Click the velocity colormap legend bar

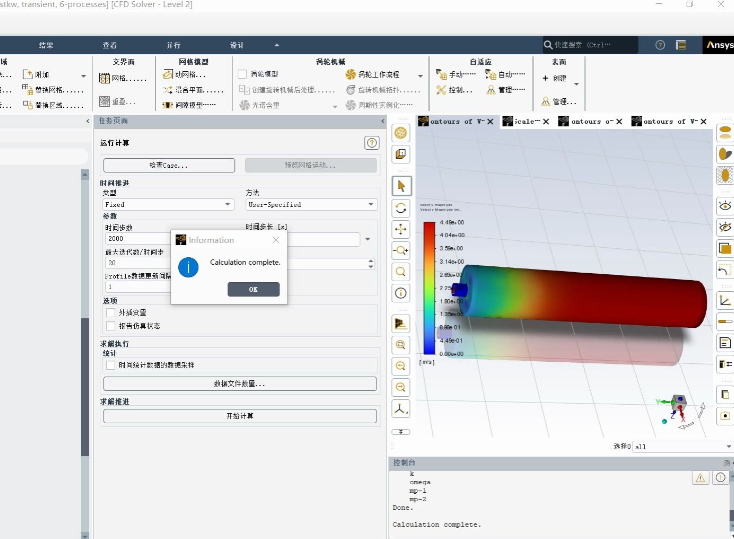coord(429,288)
